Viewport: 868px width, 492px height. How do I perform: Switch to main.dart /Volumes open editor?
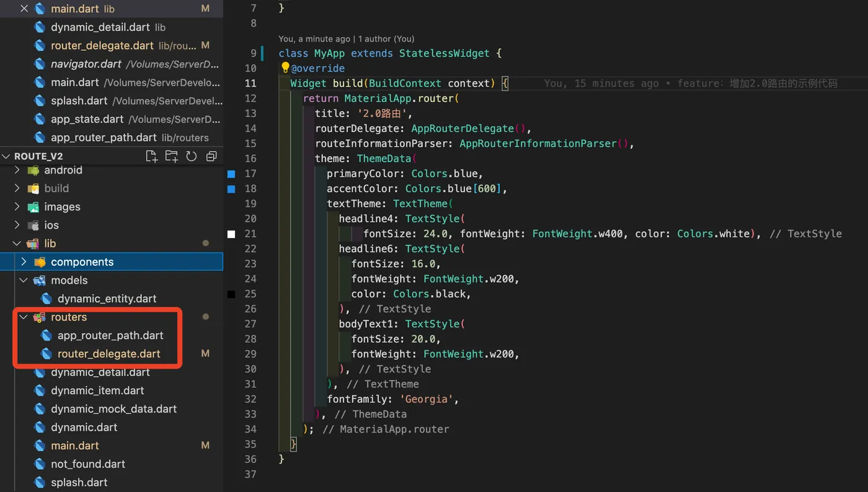tap(112, 82)
